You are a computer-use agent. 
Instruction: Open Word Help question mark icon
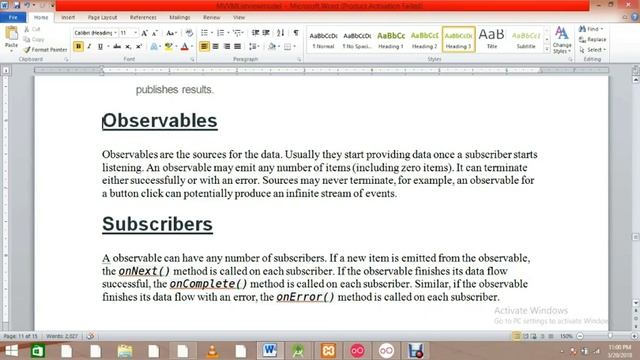634,17
